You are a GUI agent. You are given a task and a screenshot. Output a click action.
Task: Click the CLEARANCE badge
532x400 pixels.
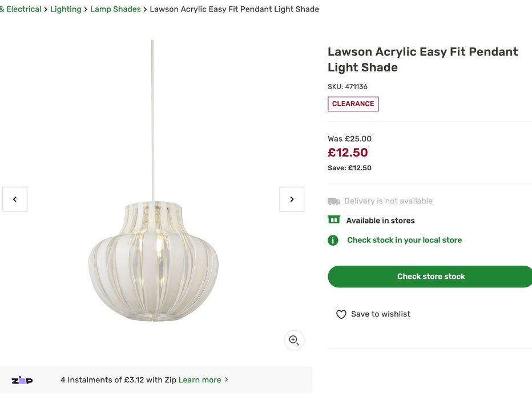353,104
